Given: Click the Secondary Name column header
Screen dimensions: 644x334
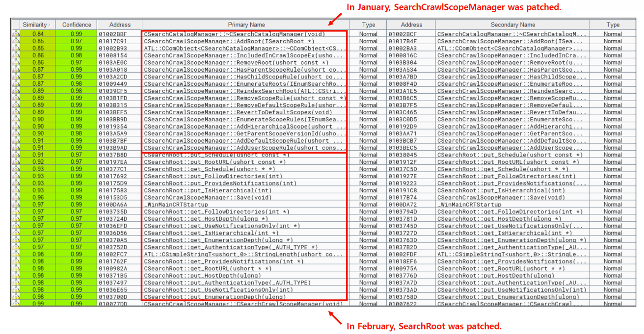Looking at the screenshot, I should tap(512, 25).
